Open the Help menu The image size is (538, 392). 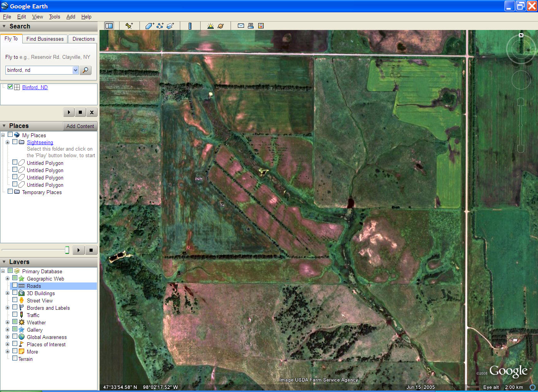click(x=86, y=17)
